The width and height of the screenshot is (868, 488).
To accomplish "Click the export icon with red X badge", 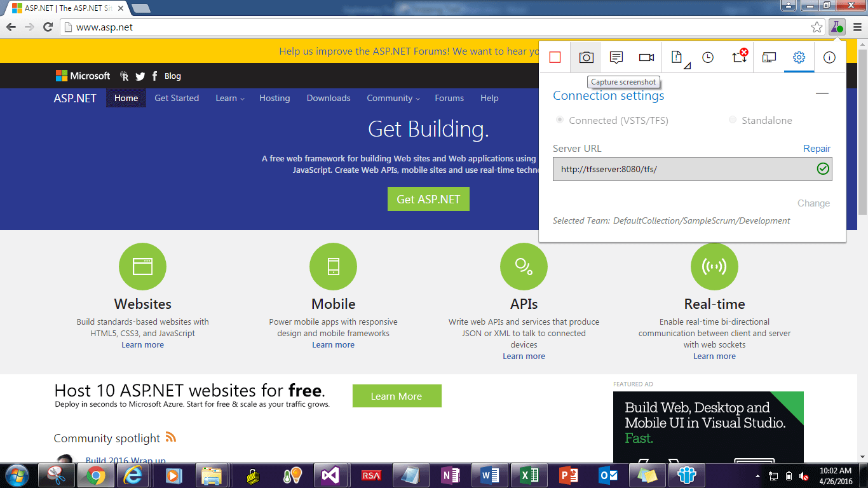I will click(x=739, y=56).
